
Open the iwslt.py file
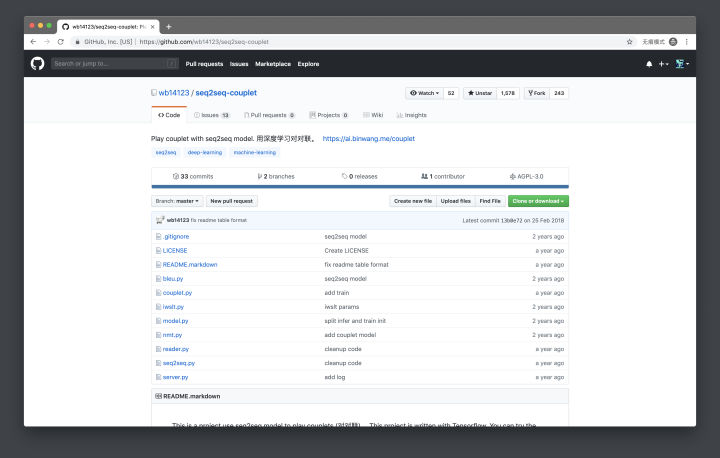(x=173, y=307)
